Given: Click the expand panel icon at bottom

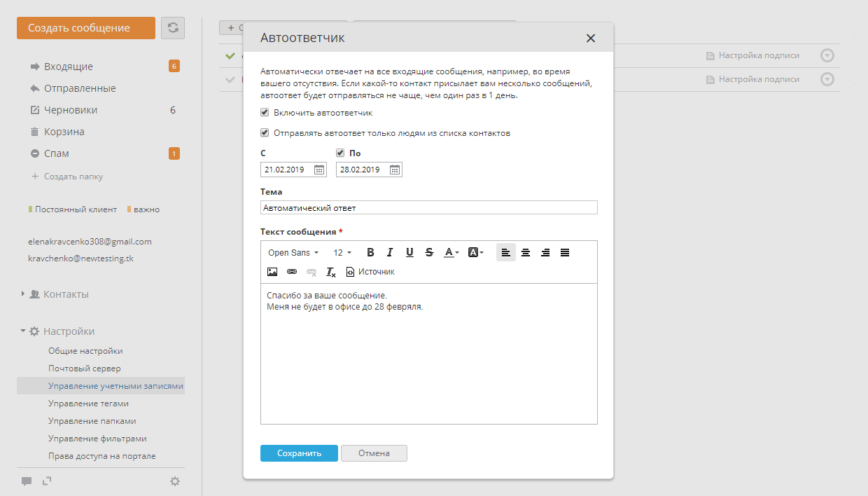Looking at the screenshot, I should pyautogui.click(x=47, y=481).
